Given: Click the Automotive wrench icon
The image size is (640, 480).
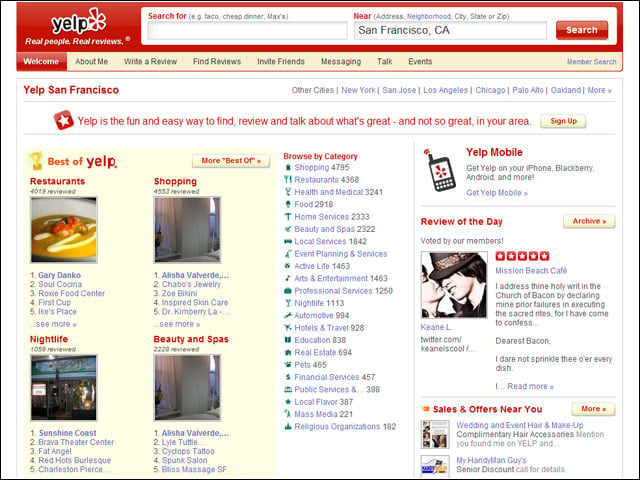Looking at the screenshot, I should 288,316.
